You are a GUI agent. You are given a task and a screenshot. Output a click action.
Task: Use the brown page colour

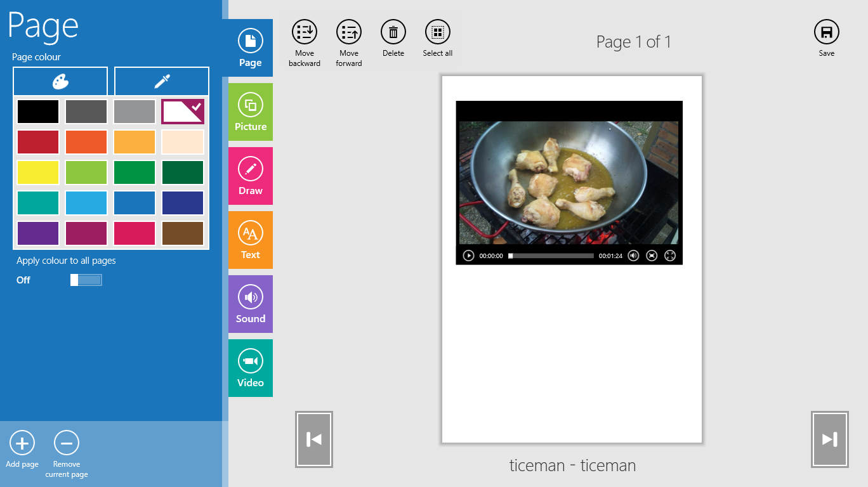[x=183, y=233]
